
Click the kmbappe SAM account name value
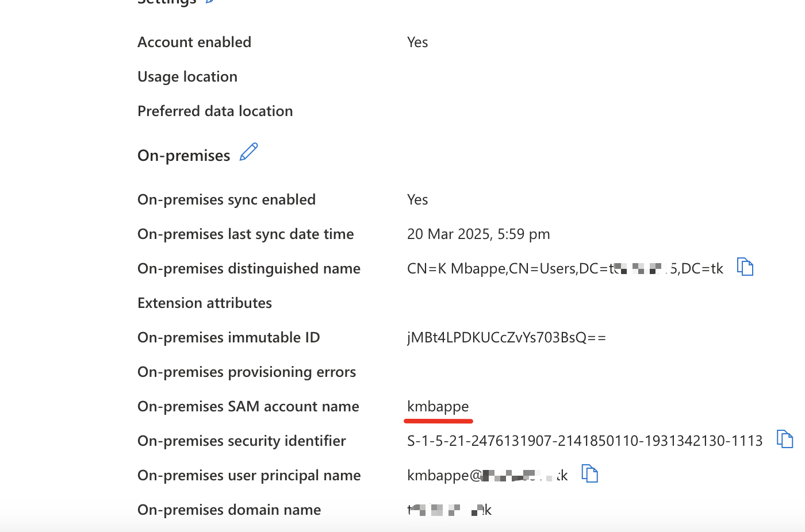[x=438, y=406]
